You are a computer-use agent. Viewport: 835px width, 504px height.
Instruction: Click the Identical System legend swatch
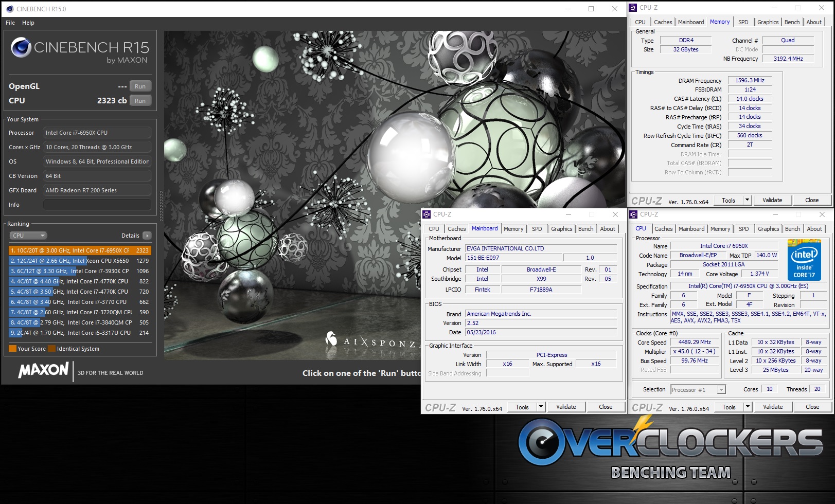(51, 349)
